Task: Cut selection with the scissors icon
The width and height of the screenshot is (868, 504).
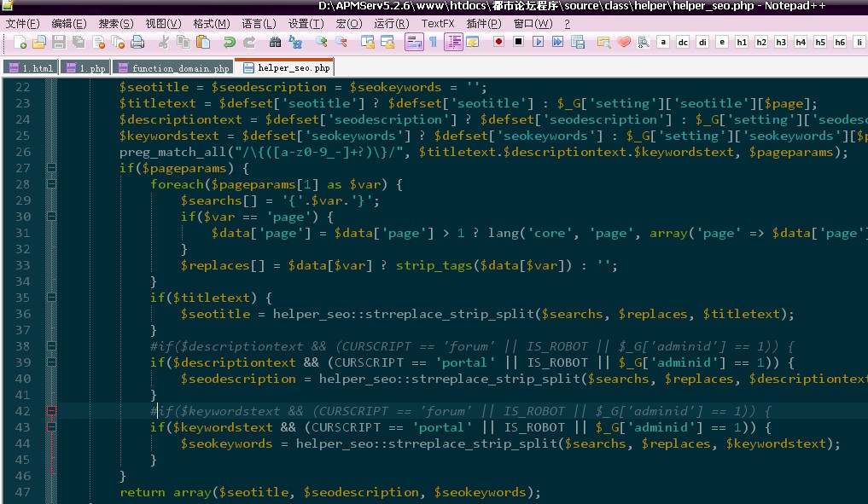Action: tap(163, 42)
